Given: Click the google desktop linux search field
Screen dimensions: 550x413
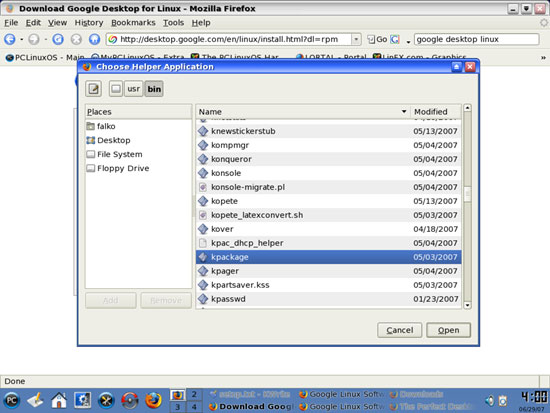Looking at the screenshot, I should [x=476, y=39].
